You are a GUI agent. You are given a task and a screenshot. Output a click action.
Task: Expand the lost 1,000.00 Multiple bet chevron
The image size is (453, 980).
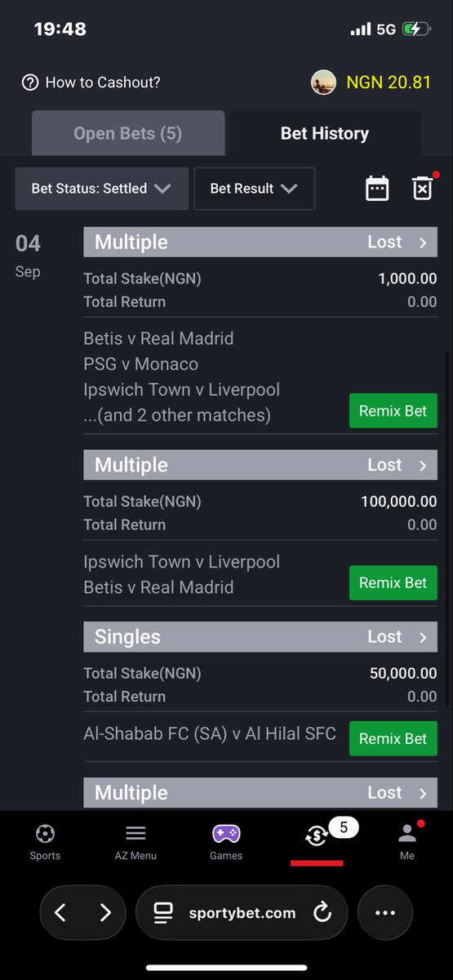423,243
